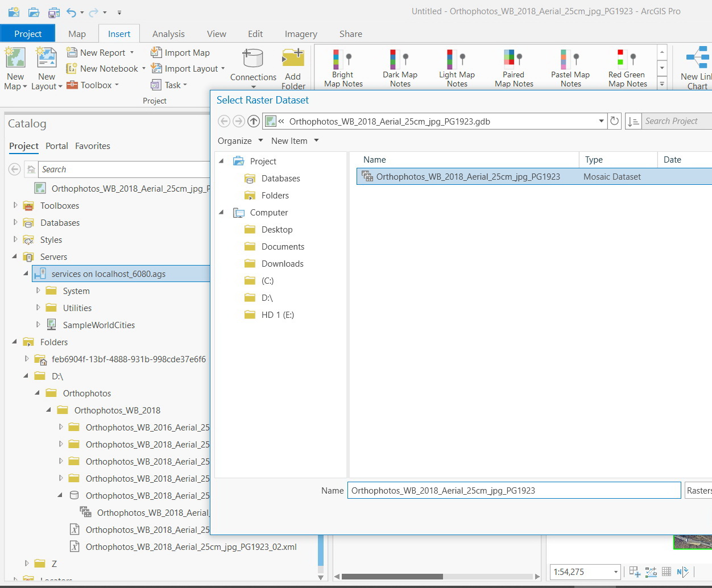Collapse the Project node in dialog
Viewport: 712px width, 588px height.
coord(222,161)
